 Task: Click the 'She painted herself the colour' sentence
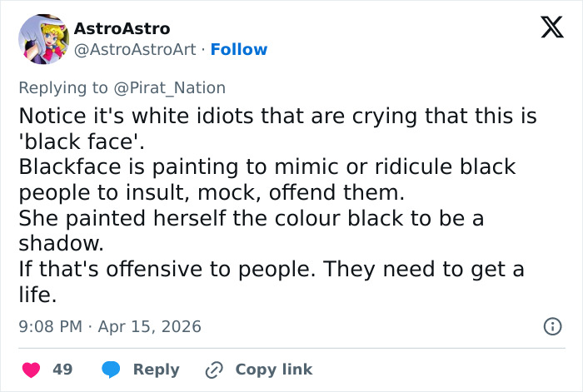(x=252, y=220)
